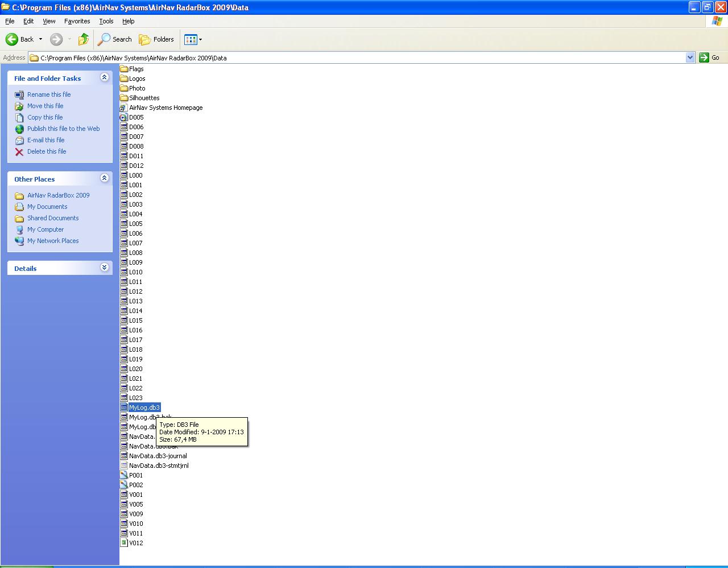Click Rename this file
The width and height of the screenshot is (728, 568).
49,94
